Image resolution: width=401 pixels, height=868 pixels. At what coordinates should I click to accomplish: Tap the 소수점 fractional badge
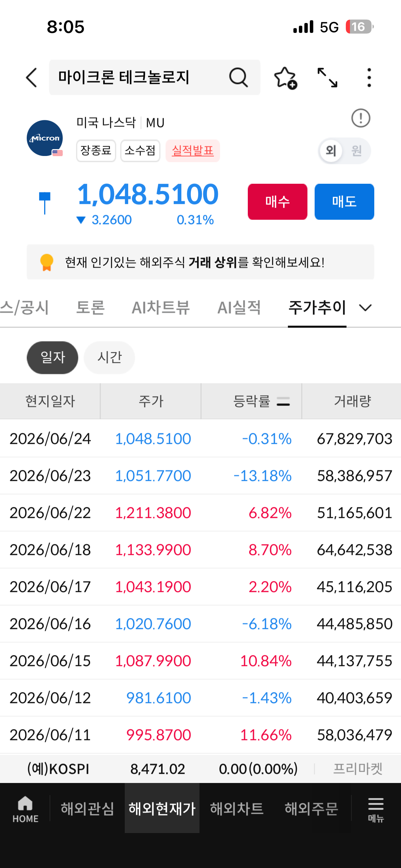[x=140, y=150]
